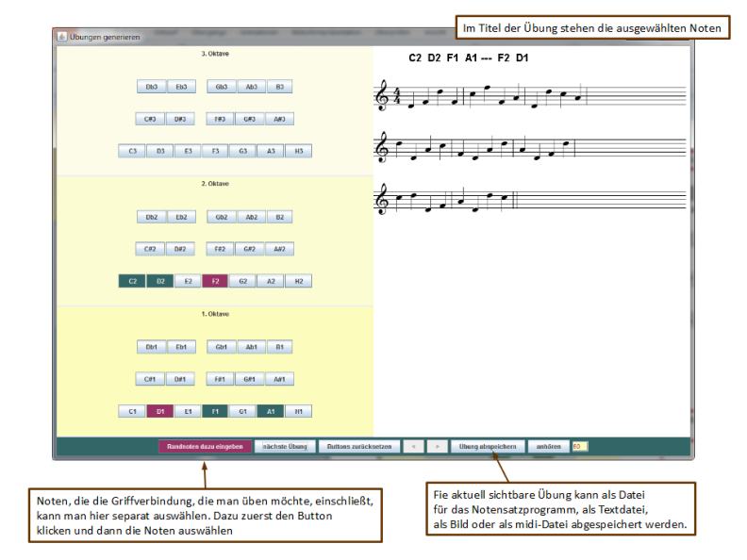Screen dimensions: 747x560
Task: Choose note Eb1 in the 1st octave
Action: coord(179,347)
